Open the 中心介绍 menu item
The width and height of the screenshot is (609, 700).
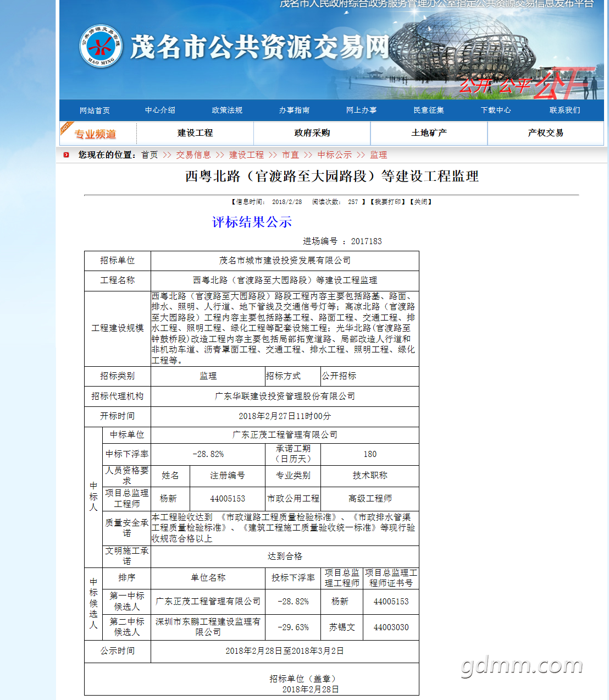(160, 110)
